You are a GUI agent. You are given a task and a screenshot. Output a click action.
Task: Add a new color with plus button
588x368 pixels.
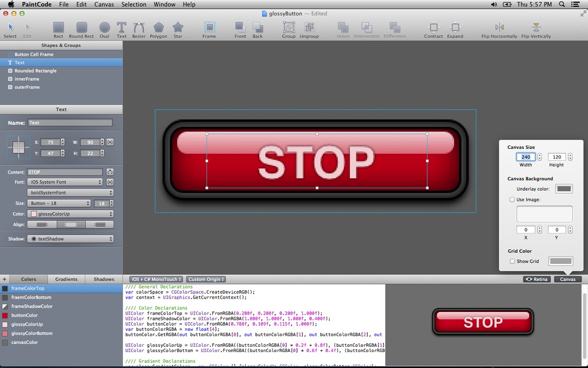pos(5,279)
